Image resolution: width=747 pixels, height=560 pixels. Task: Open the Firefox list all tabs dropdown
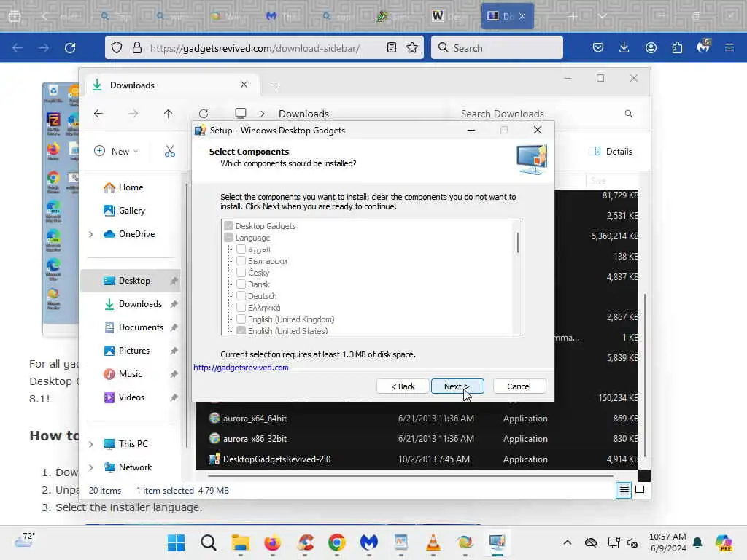(603, 16)
